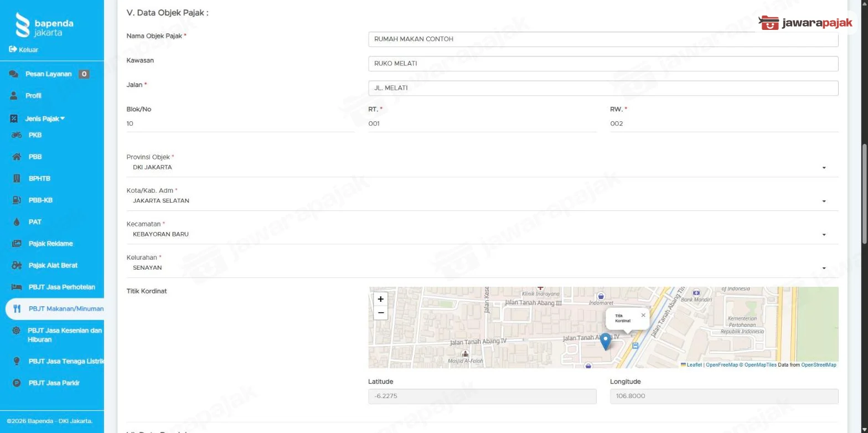
Task: Click the page vertical scrollbar
Action: (864, 194)
